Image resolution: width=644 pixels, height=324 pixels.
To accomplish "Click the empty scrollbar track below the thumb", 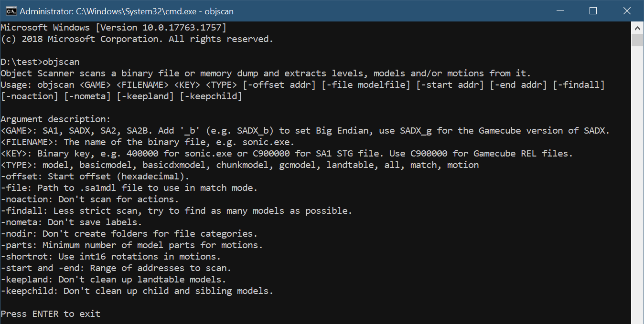I will click(637, 191).
